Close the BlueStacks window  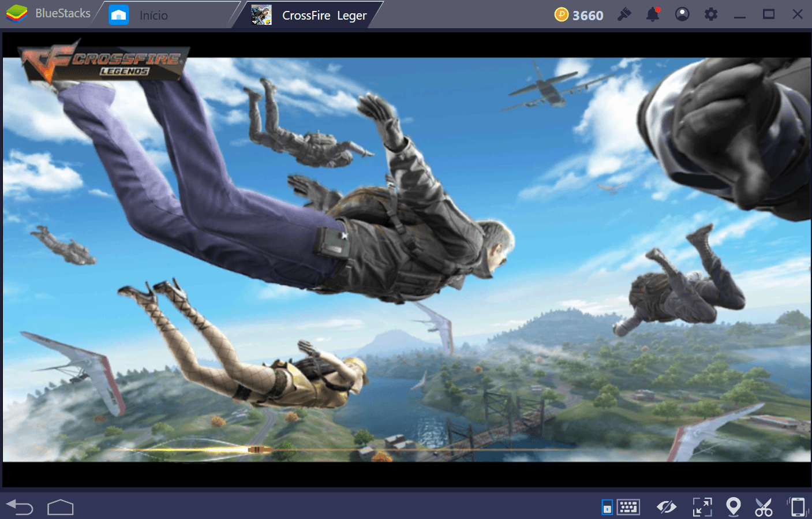click(x=798, y=14)
